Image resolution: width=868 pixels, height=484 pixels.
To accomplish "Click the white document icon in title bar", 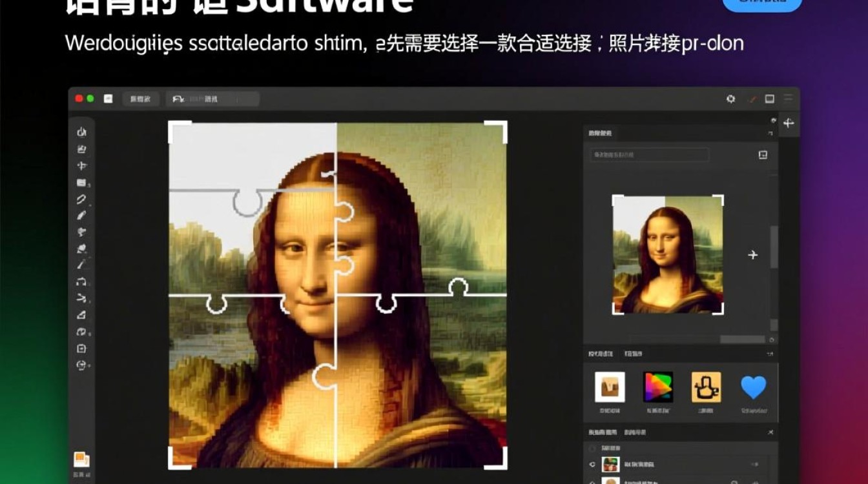I will point(108,99).
